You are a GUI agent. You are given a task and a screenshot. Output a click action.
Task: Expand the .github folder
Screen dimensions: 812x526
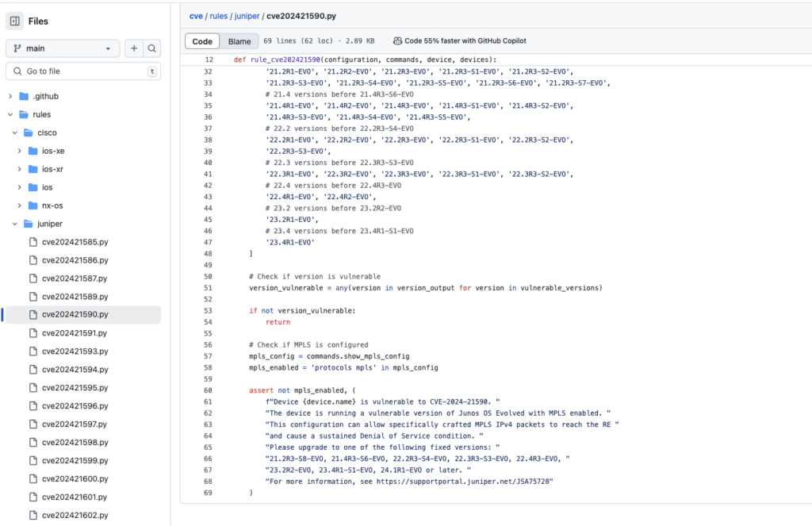tap(10, 96)
